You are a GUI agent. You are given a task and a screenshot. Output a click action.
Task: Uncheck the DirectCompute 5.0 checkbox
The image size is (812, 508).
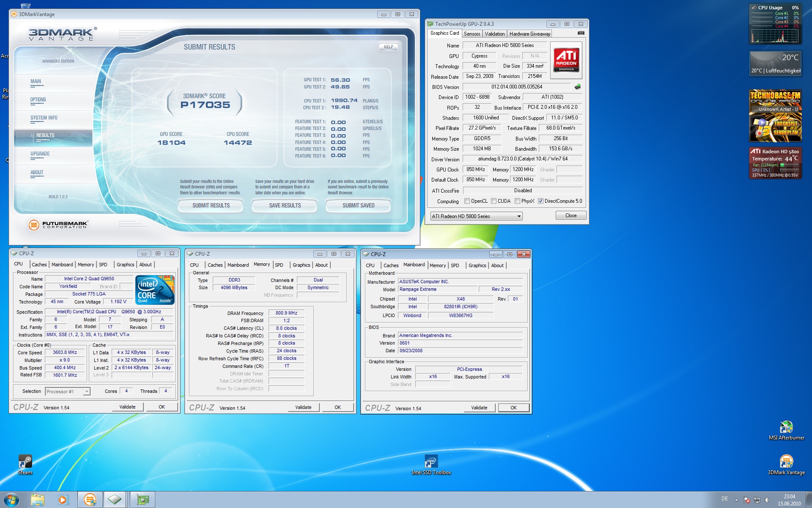[x=540, y=201]
